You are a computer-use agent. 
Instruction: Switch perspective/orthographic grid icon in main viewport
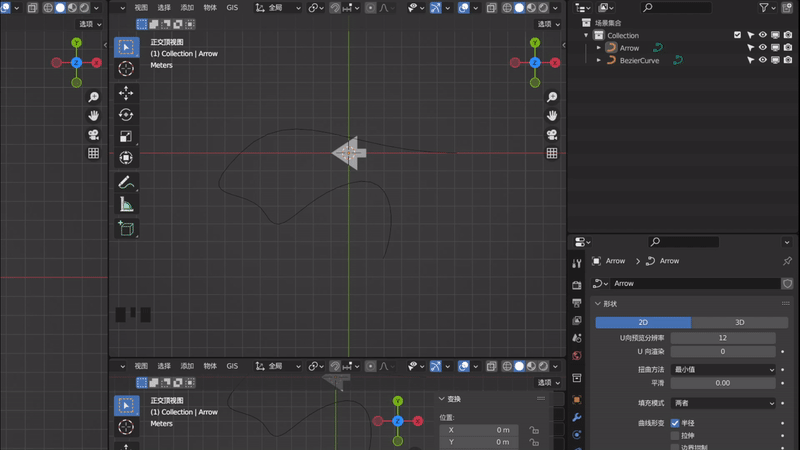click(552, 153)
